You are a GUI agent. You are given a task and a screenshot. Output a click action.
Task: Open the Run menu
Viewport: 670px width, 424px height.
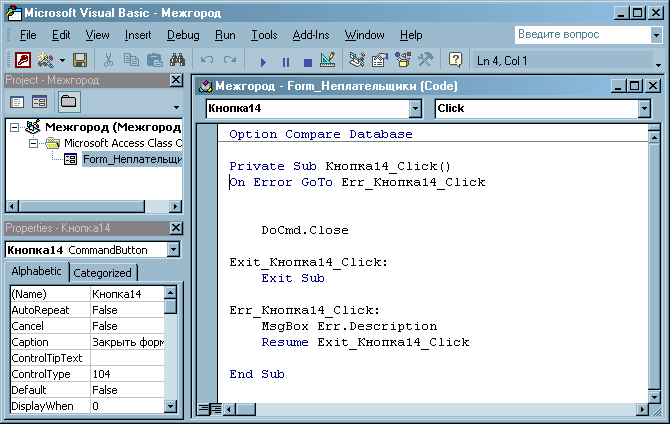coord(225,35)
